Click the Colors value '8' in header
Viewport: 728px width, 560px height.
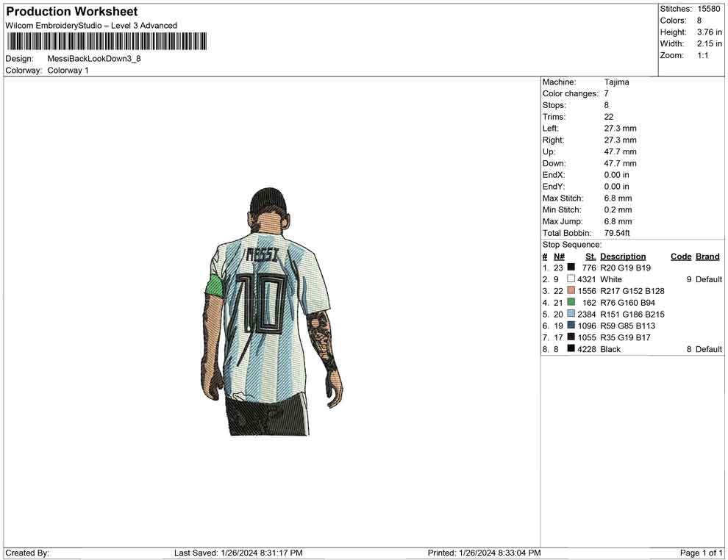tap(699, 21)
